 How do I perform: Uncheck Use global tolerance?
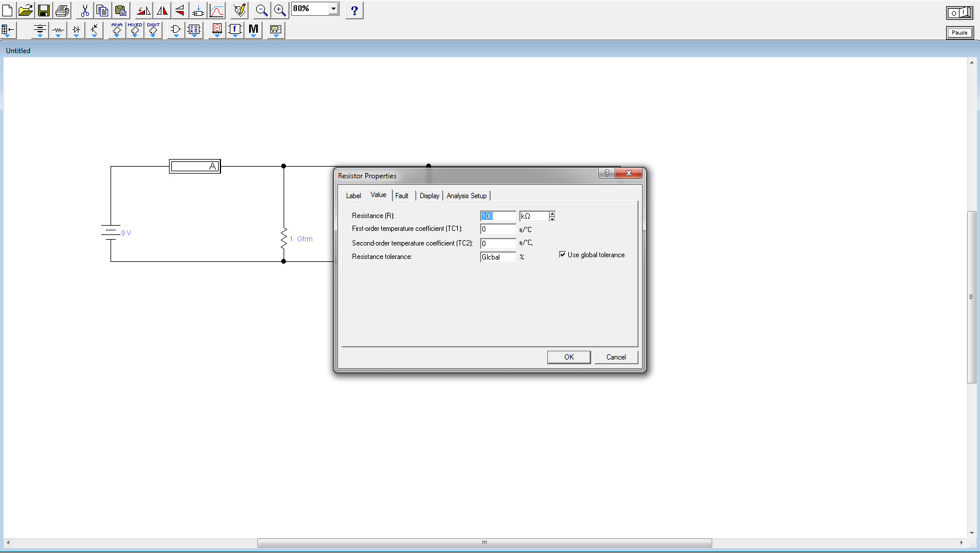coord(563,254)
